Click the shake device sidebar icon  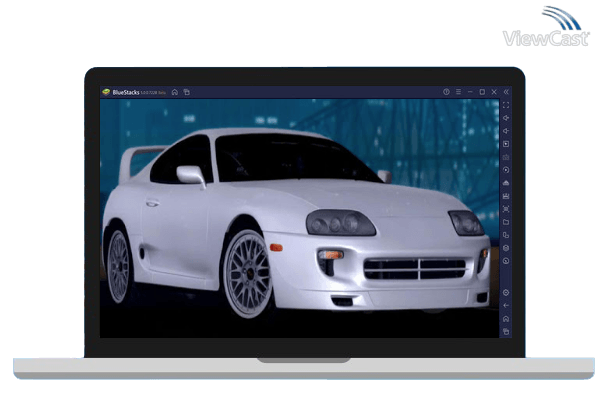tap(506, 248)
